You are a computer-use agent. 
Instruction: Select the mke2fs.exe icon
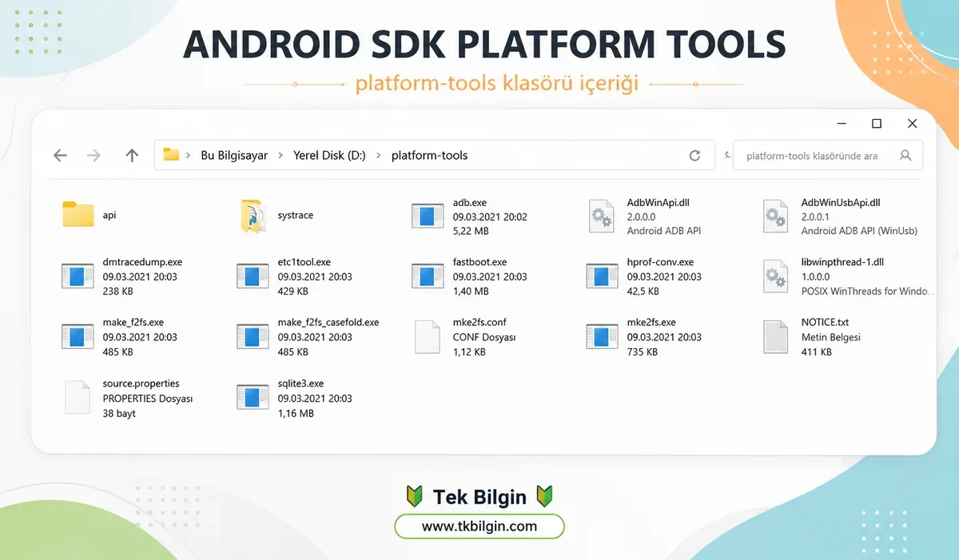602,336
